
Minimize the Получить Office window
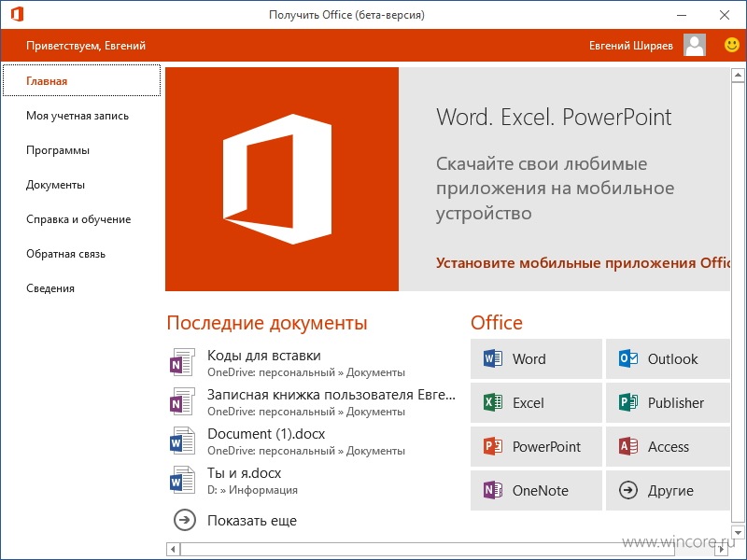(x=682, y=15)
